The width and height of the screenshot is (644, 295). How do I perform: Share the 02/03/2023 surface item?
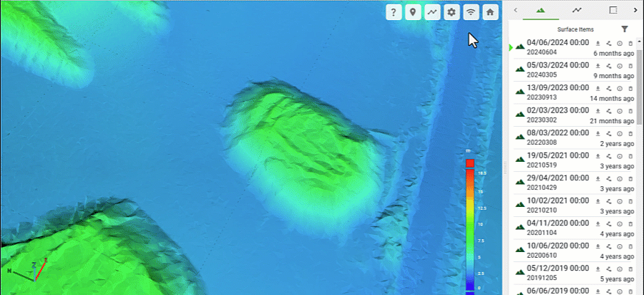point(608,112)
